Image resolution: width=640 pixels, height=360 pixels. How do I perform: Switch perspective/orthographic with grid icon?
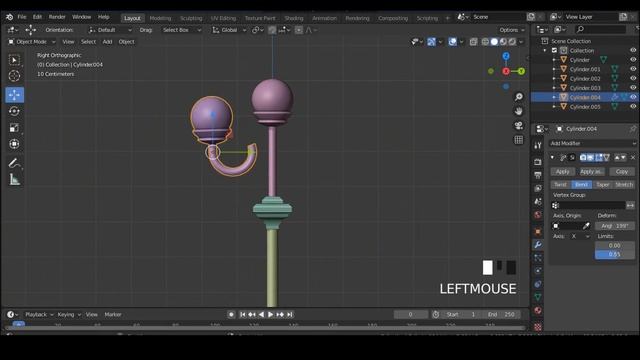[518, 140]
